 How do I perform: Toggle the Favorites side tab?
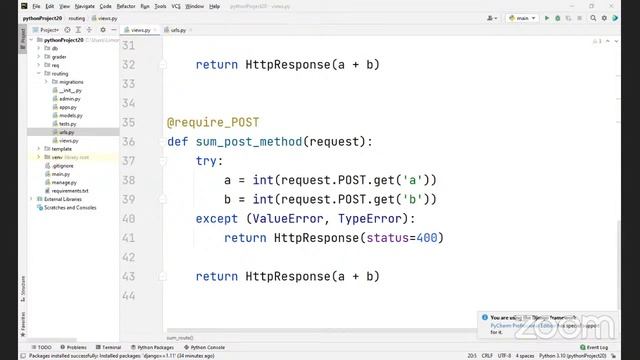[23, 324]
